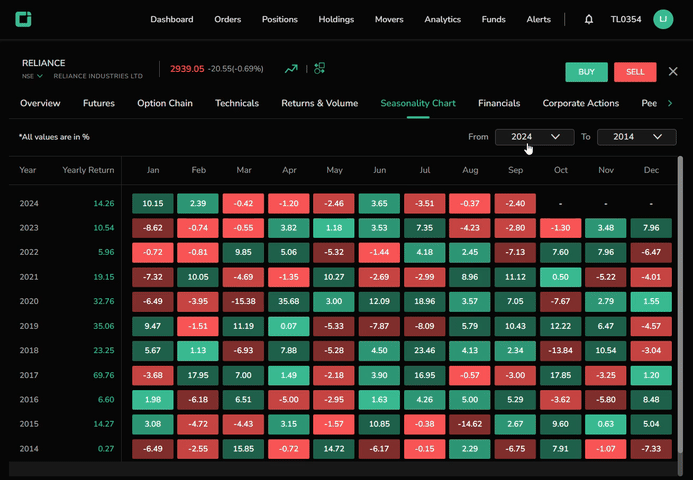Viewport: 693px width, 480px height.
Task: Click the app logo in top-left corner
Action: [x=23, y=19]
